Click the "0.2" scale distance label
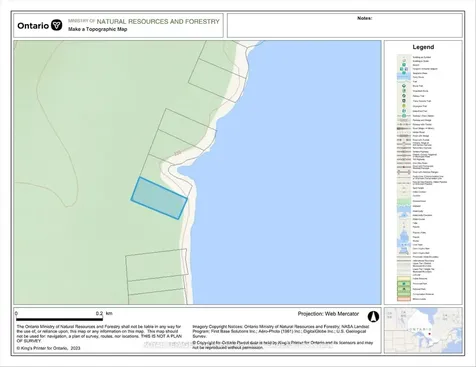Viewport: 476px width, 367px height. [99, 313]
